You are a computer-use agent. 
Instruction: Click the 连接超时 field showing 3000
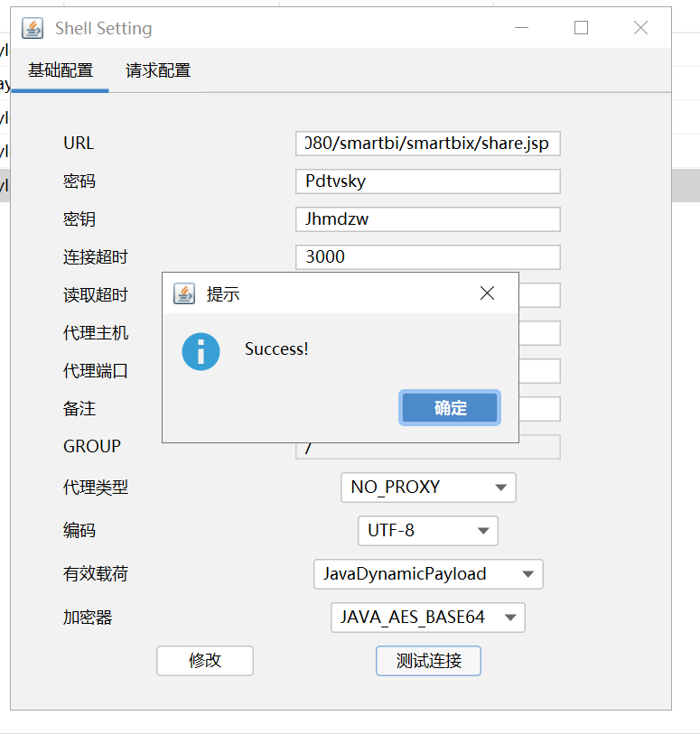pyautogui.click(x=428, y=257)
